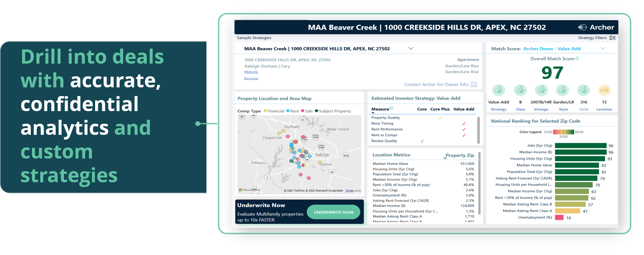The width and height of the screenshot is (644, 255).
Task: Click the thumbs-up icon above Units
Action: [584, 90]
